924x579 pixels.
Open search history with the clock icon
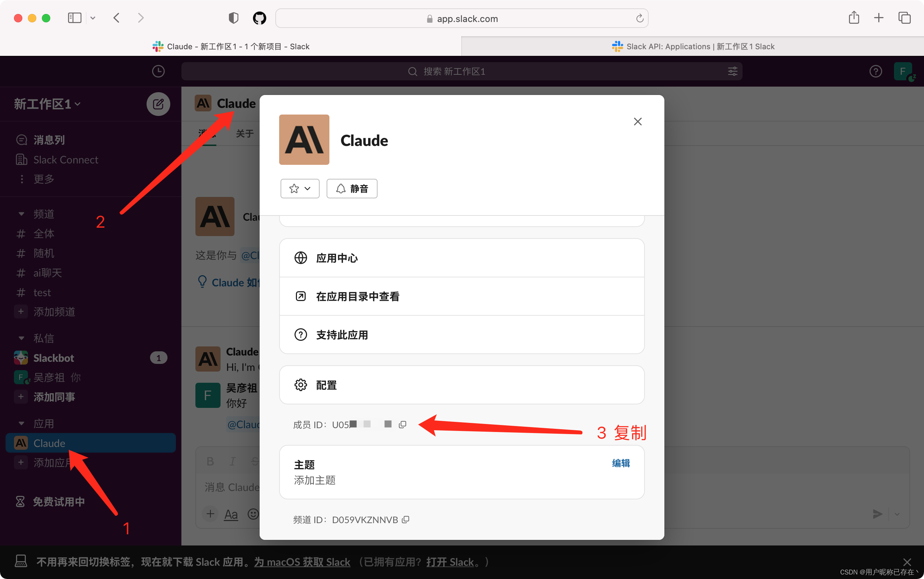(x=158, y=71)
